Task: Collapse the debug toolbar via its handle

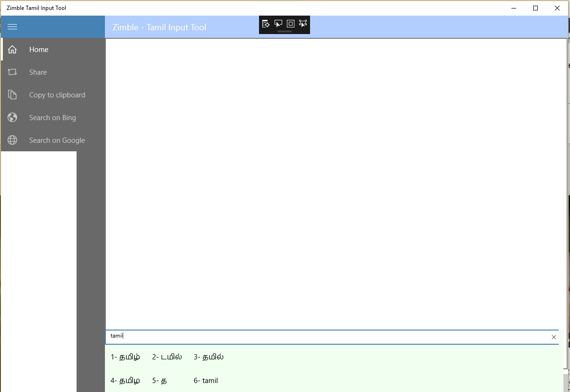Action: tap(285, 32)
